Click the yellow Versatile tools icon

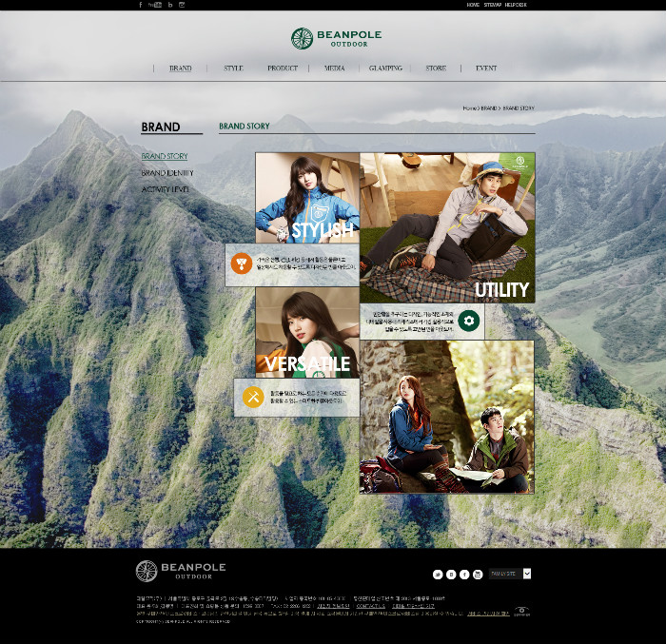pos(253,397)
